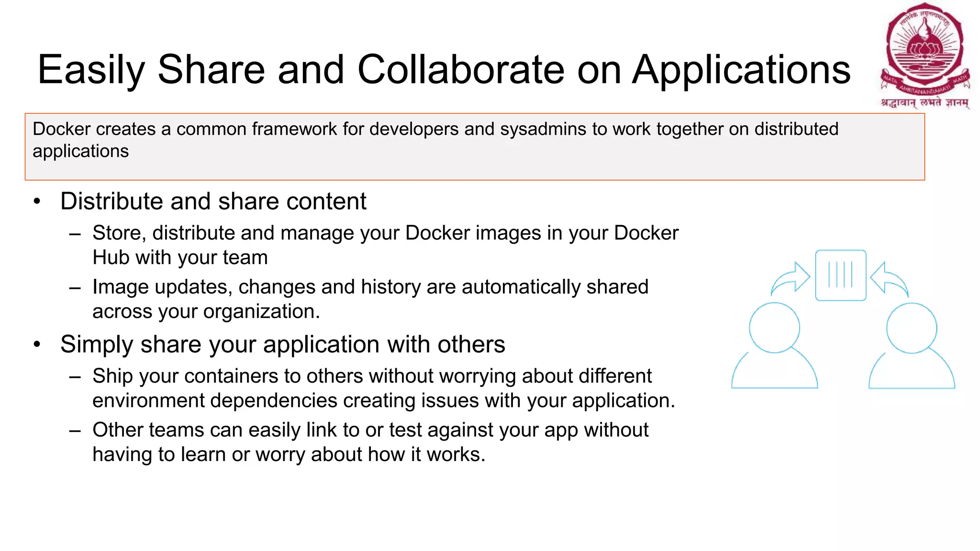Click the 'Store, distribute and manage' sub-bullet
Image resolution: width=980 pixels, height=551 pixels.
coord(385,233)
